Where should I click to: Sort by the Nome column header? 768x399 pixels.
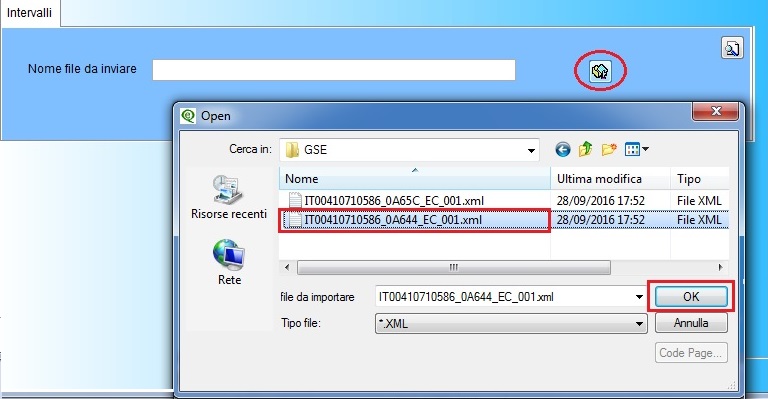click(x=415, y=179)
